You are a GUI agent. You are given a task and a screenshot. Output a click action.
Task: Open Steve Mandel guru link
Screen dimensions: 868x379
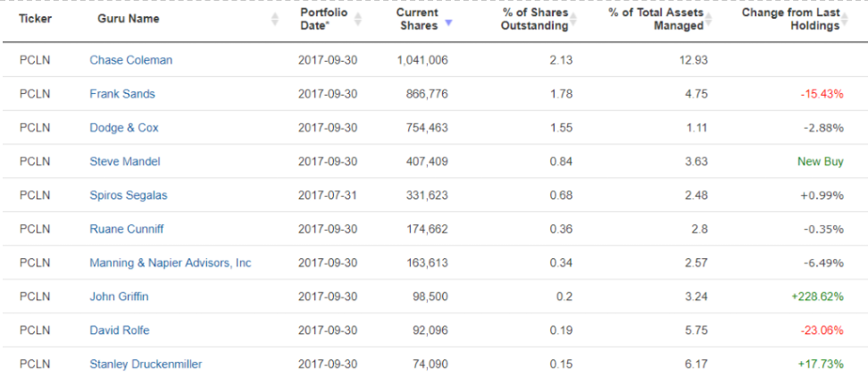[x=125, y=161]
